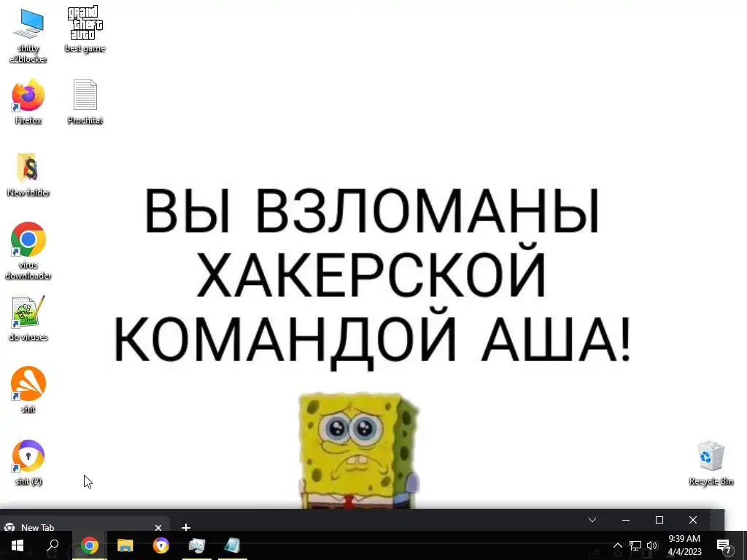Screen dimensions: 747x560
Task: Open the 'best game' Grand Theft Auto icon
Action: (85, 29)
